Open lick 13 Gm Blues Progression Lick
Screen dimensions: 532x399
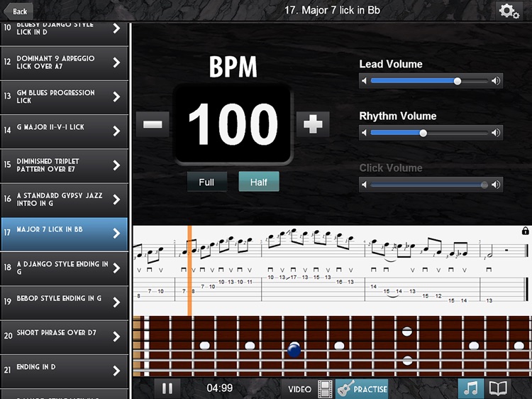coord(64,97)
